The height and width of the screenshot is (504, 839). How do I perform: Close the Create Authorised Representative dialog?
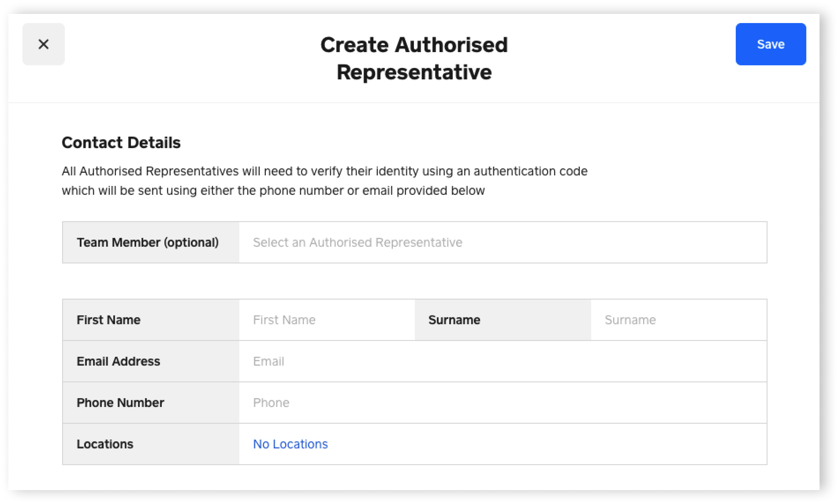click(44, 44)
